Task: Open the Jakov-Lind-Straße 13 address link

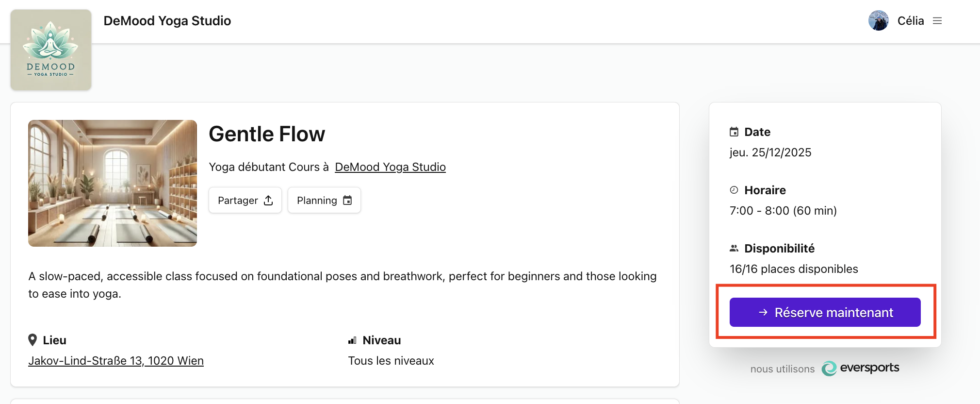Action: click(116, 361)
